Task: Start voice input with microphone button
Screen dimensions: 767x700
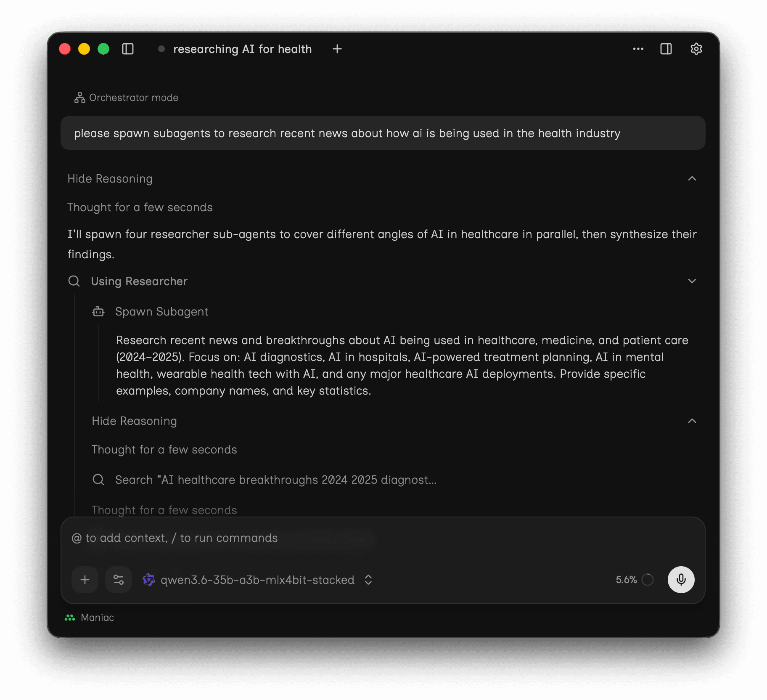Action: [681, 580]
